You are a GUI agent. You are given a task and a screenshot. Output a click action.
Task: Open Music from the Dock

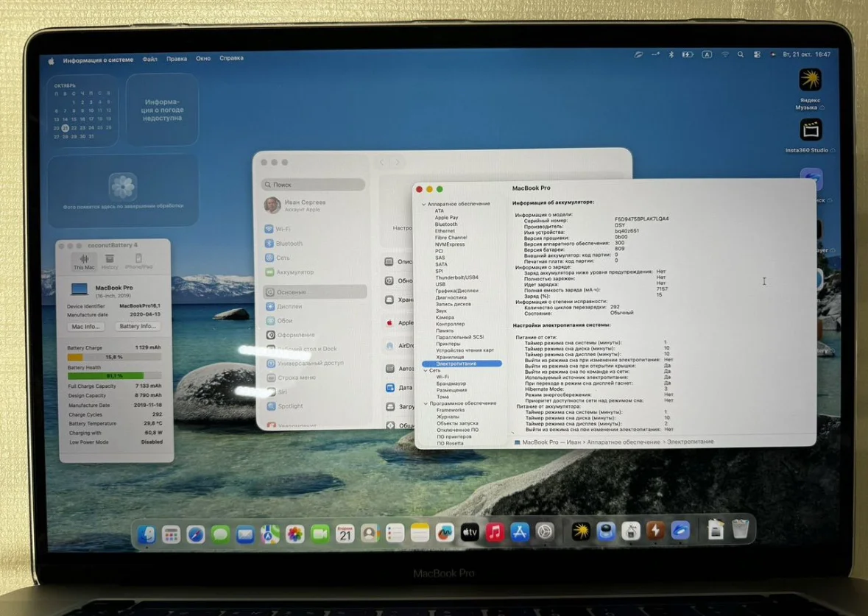click(494, 532)
